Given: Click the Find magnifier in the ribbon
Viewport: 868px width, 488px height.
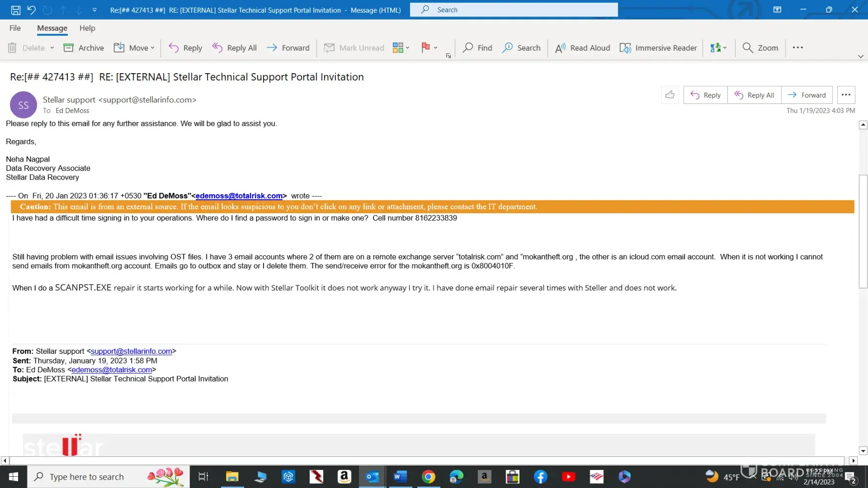Looking at the screenshot, I should coord(468,48).
